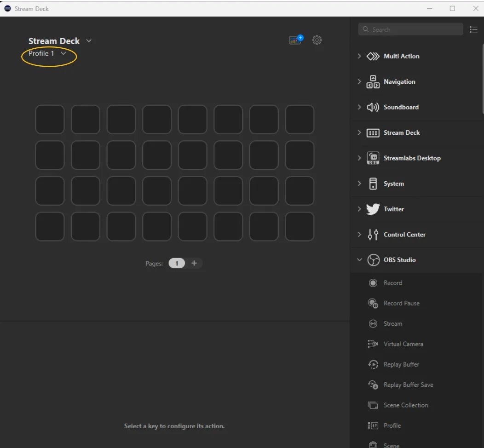Expand the Soundboard category chevron
Viewport: 484px width, 448px height.
tap(359, 107)
